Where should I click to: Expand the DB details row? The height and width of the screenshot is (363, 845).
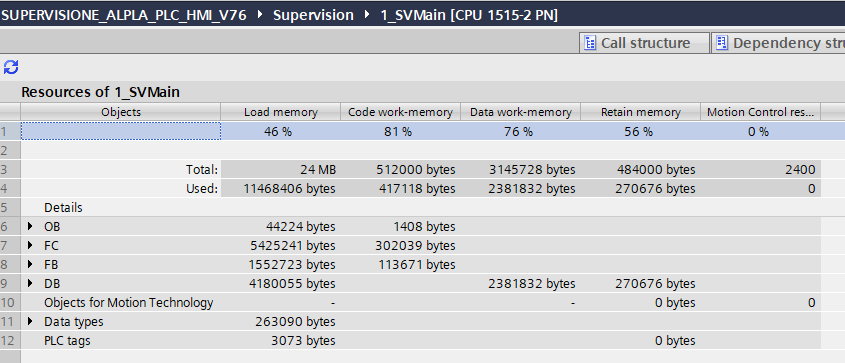click(x=30, y=283)
